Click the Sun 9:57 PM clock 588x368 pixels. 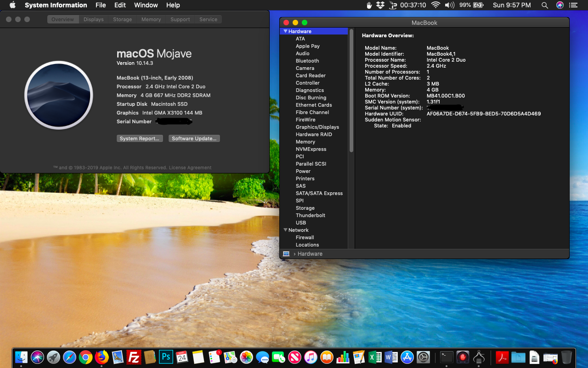[512, 5]
